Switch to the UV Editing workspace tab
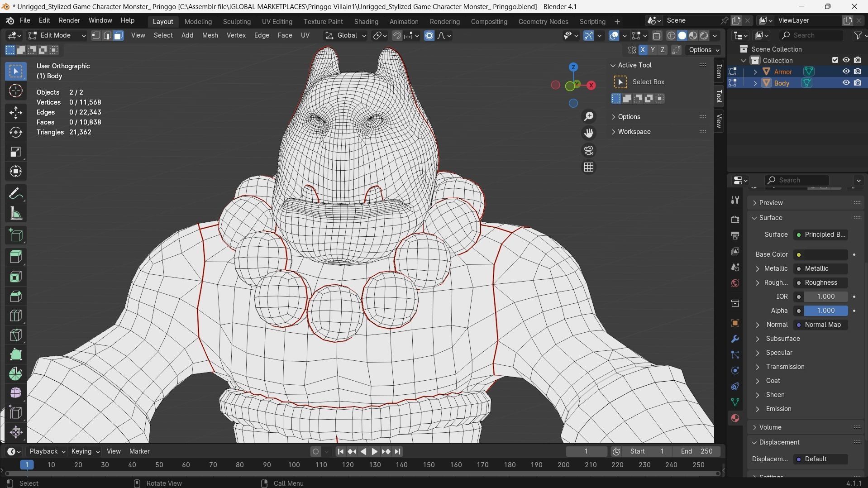Screen dimensions: 868x488 [x=277, y=22]
